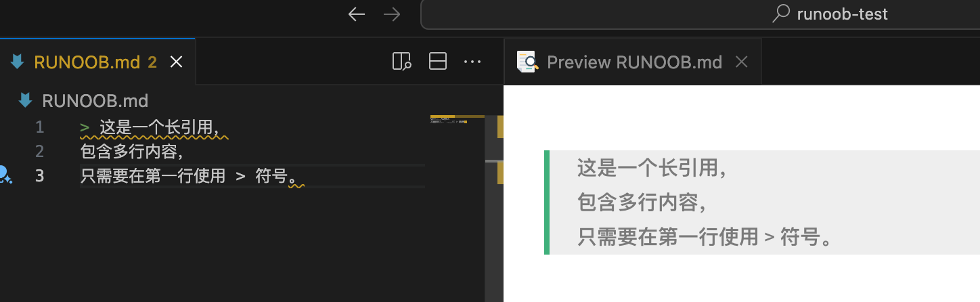Click the code action icon beside line 3
Screen dimensions: 980x302
coord(5,175)
